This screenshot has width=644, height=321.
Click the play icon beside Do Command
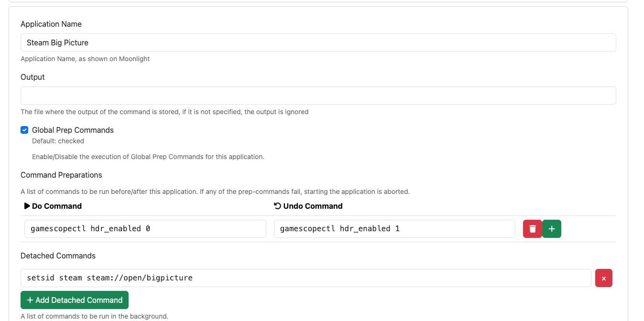tap(27, 206)
